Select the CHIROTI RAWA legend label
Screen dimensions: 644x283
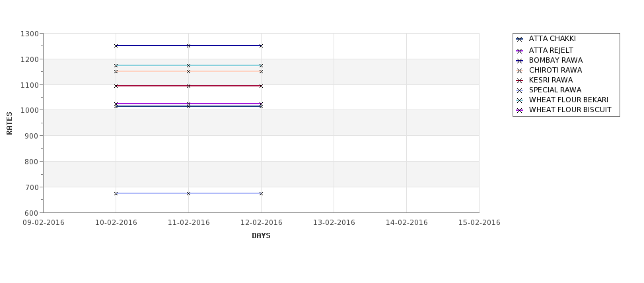click(555, 70)
